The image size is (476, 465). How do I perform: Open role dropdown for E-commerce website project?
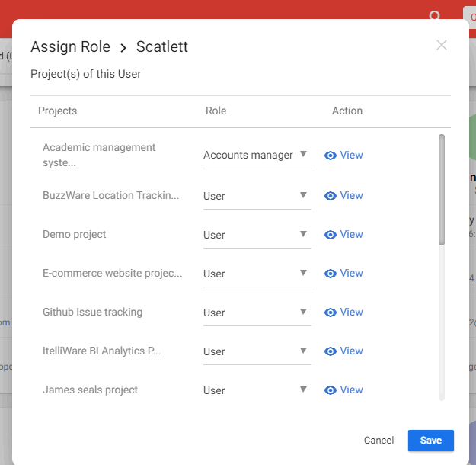point(257,274)
